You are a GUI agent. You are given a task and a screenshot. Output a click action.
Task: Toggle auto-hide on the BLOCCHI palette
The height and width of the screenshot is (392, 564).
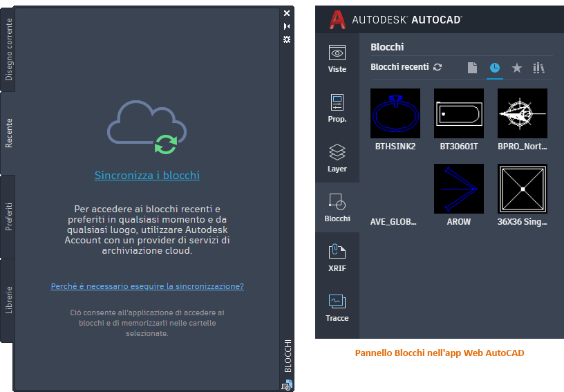[x=287, y=26]
